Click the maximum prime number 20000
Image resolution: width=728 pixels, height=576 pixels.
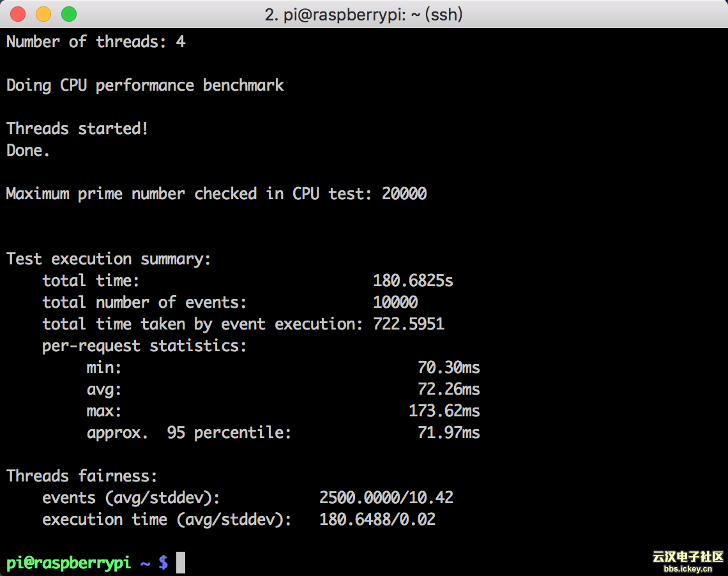pos(404,193)
